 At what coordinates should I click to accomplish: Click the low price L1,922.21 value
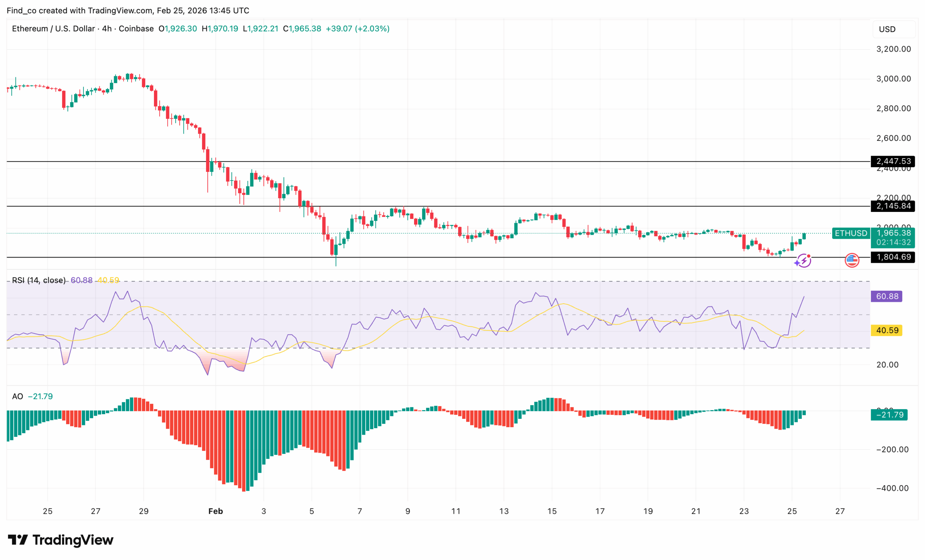point(261,29)
